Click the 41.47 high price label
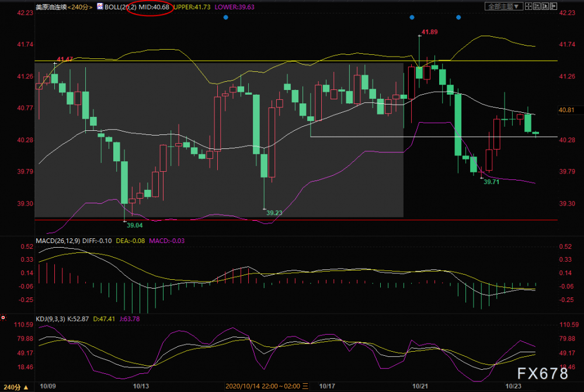This screenshot has height=392, width=584. (x=65, y=59)
